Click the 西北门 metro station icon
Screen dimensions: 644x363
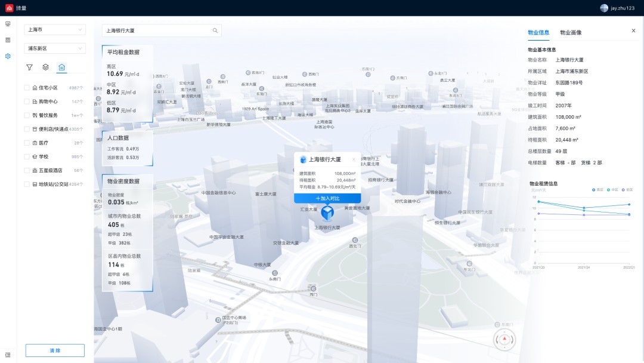point(355,240)
